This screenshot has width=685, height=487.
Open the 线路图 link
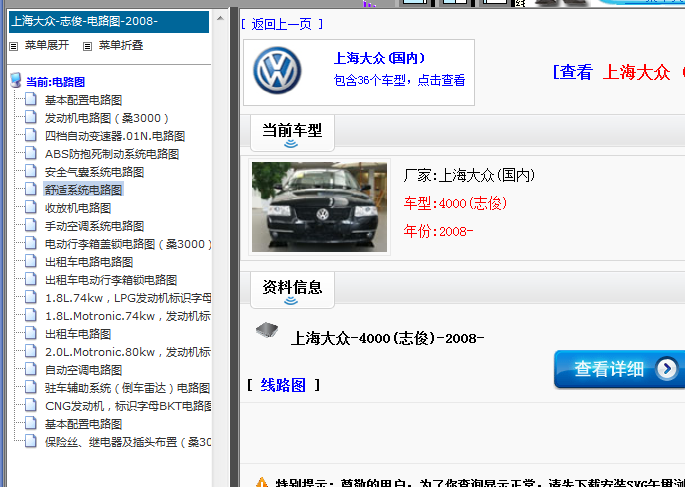pyautogui.click(x=283, y=385)
